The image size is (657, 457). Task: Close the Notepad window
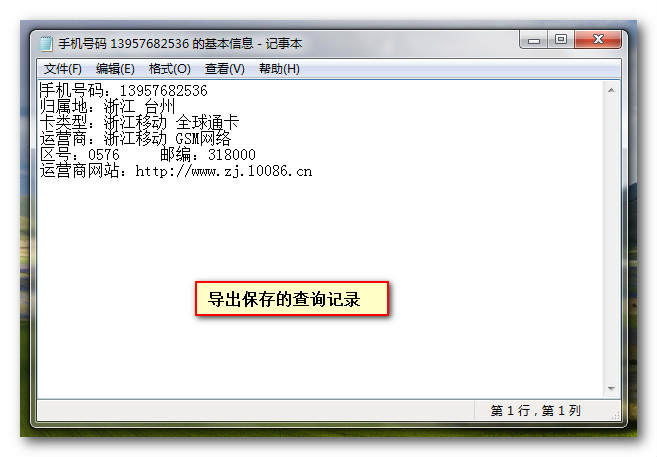click(x=598, y=39)
